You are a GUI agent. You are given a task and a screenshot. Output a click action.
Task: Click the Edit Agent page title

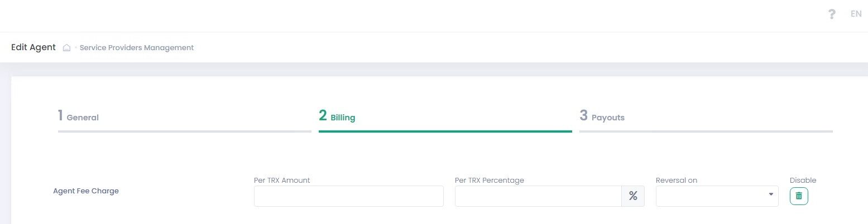coord(33,47)
